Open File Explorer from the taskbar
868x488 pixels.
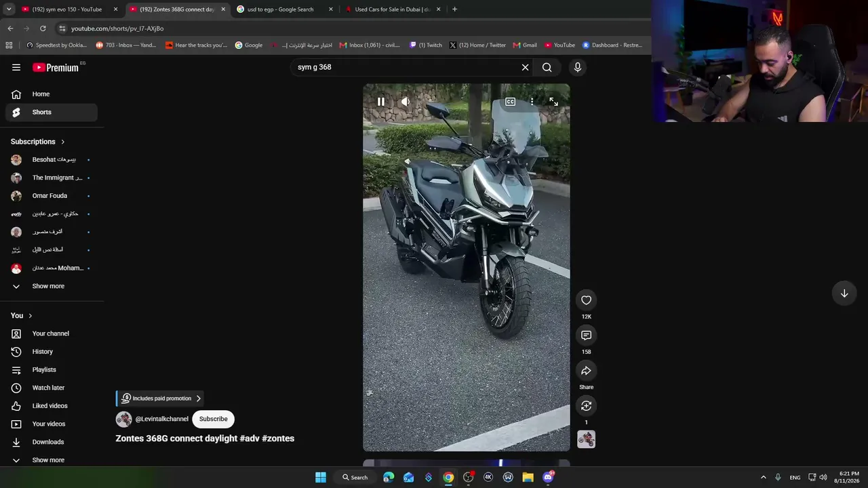coord(528,477)
